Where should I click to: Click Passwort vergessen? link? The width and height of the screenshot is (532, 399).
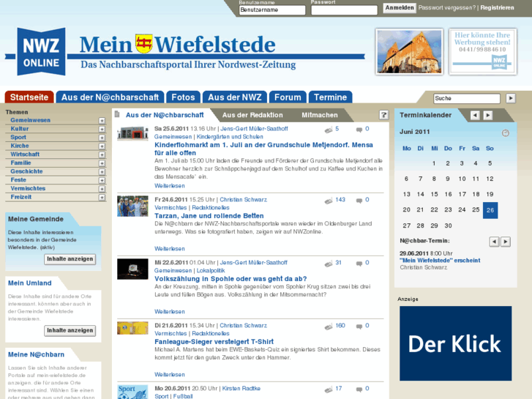click(447, 7)
